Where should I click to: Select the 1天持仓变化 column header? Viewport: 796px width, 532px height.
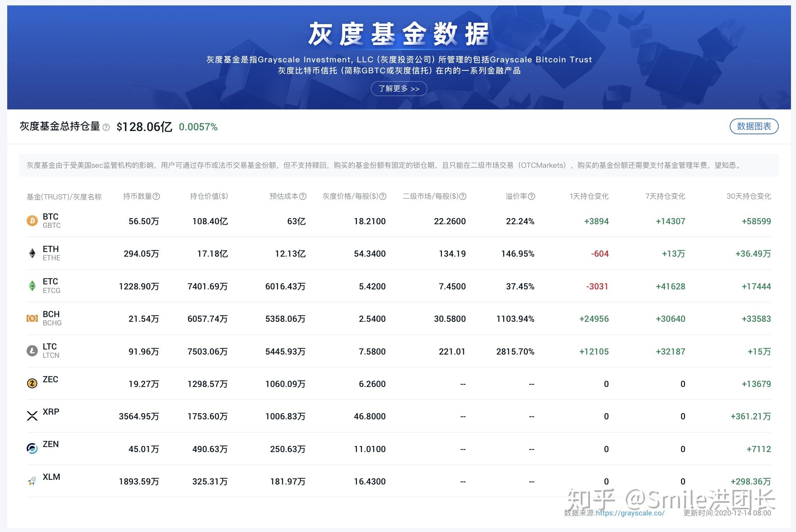589,196
